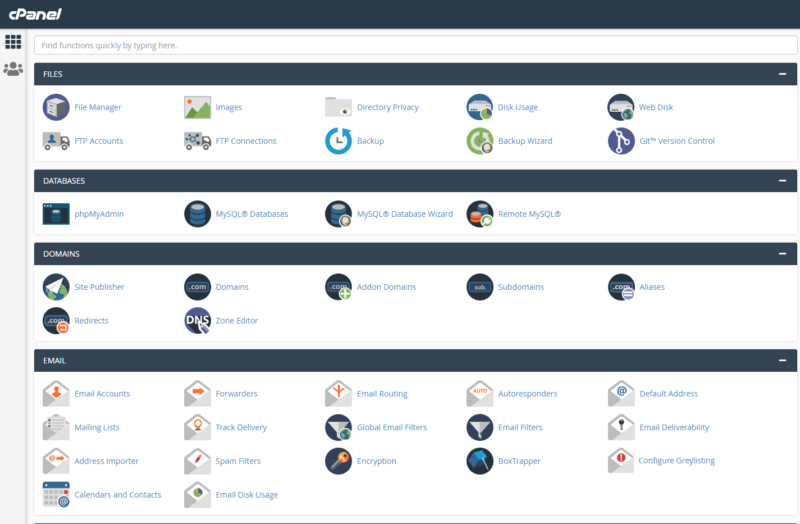Open the Site Publisher icon
This screenshot has height=524, width=800.
56,287
